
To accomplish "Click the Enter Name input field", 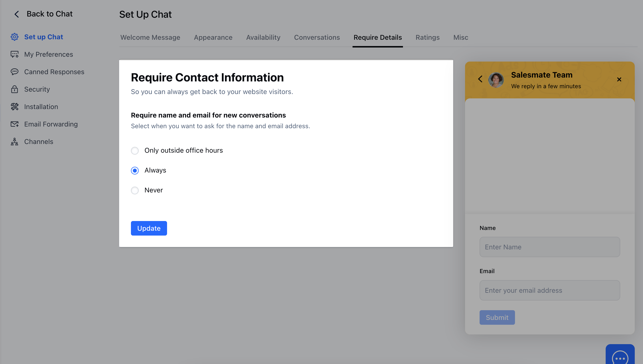I will (550, 247).
